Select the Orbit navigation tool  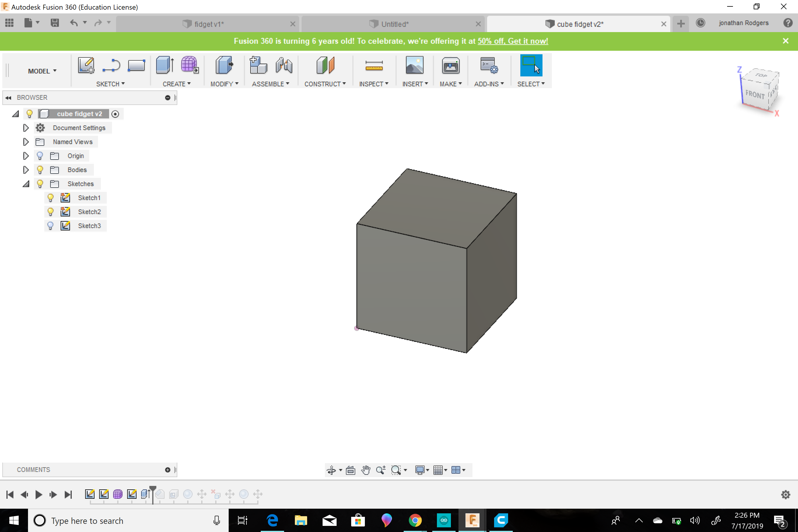331,470
